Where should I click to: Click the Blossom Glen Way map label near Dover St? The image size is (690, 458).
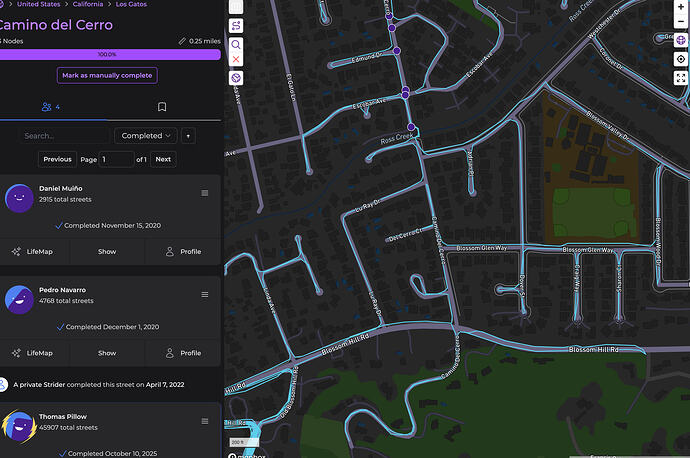[x=481, y=248]
